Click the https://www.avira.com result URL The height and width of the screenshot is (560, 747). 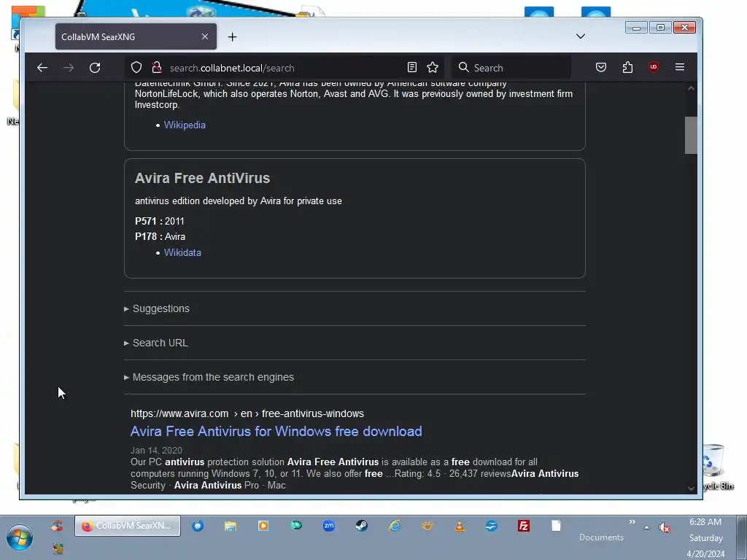click(x=247, y=413)
